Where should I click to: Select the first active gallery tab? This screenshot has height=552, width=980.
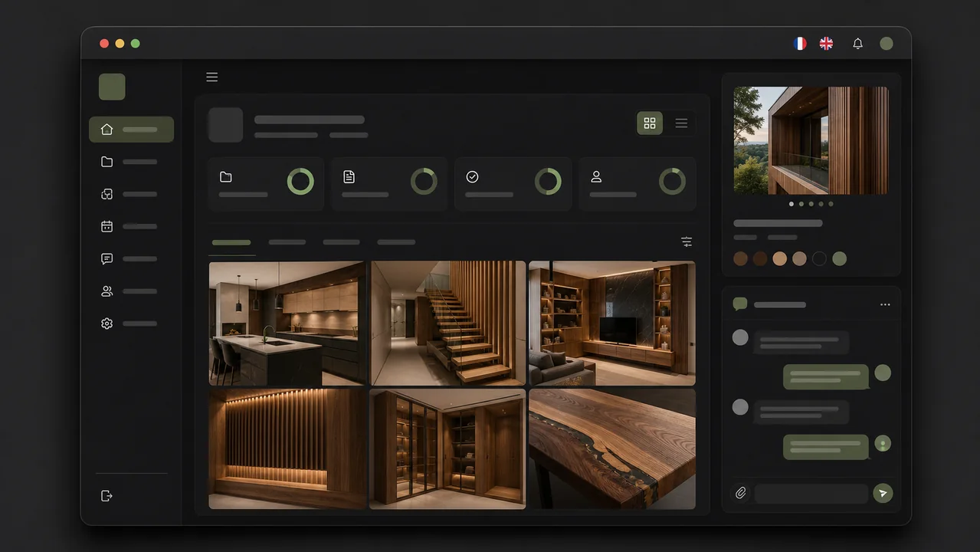pos(231,242)
